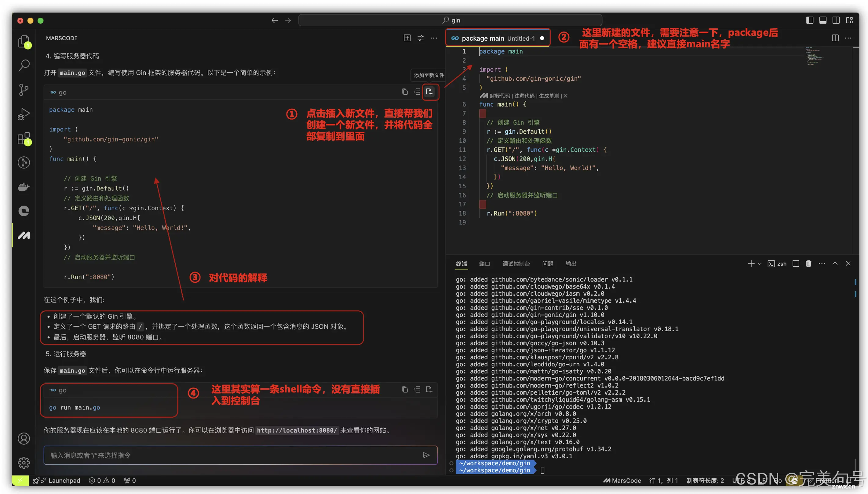Insert package main code block at cursor

pos(417,92)
